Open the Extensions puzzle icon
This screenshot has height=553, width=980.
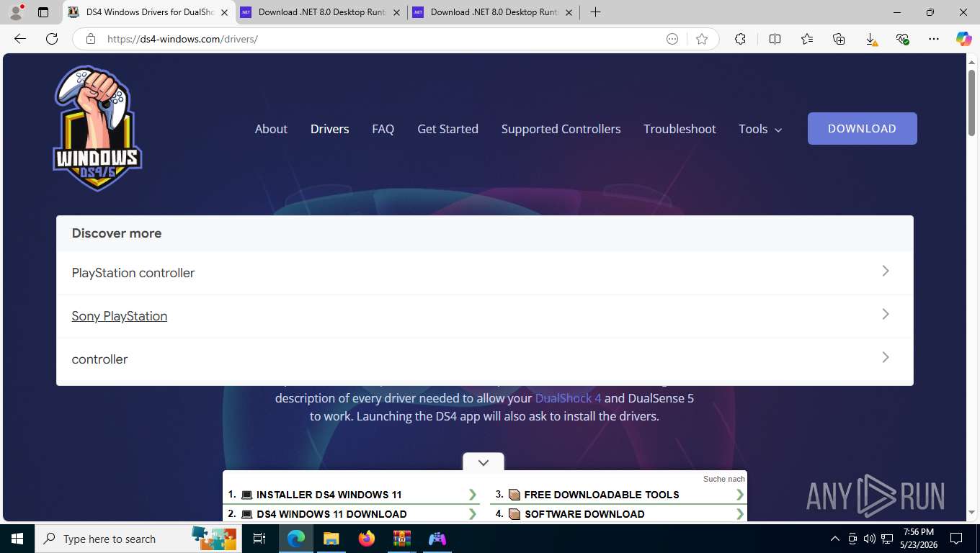click(x=740, y=39)
